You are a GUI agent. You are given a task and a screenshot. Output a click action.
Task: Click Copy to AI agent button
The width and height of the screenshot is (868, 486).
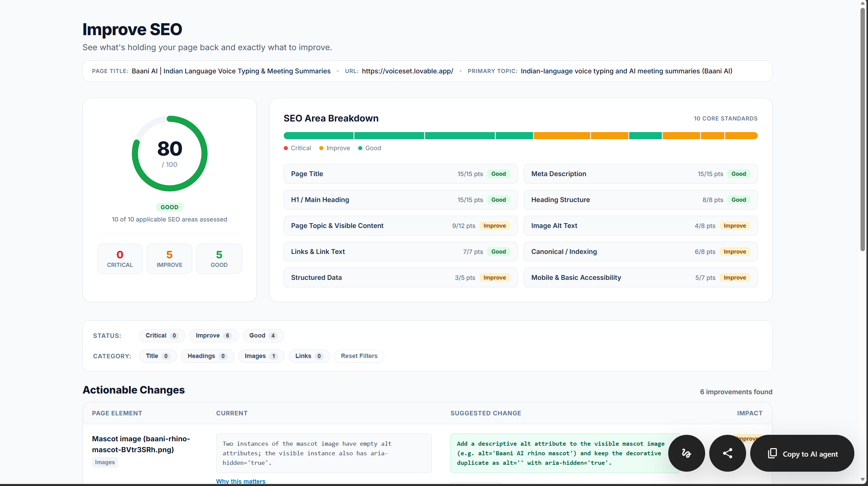[x=802, y=453]
